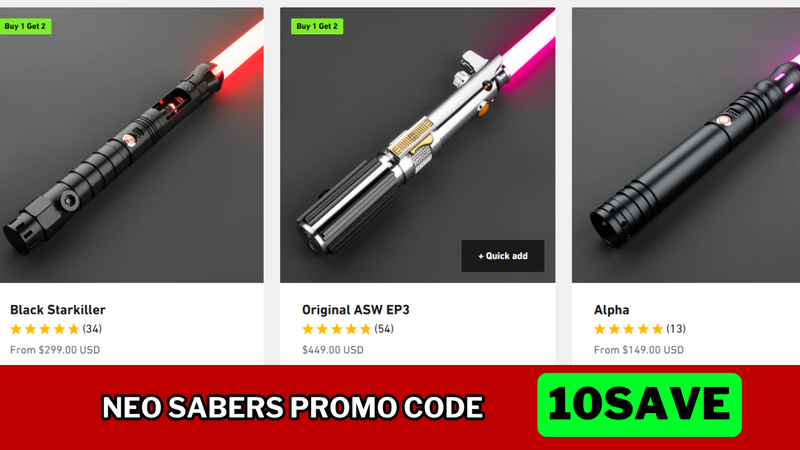Click the $449.00 USD price

point(333,350)
